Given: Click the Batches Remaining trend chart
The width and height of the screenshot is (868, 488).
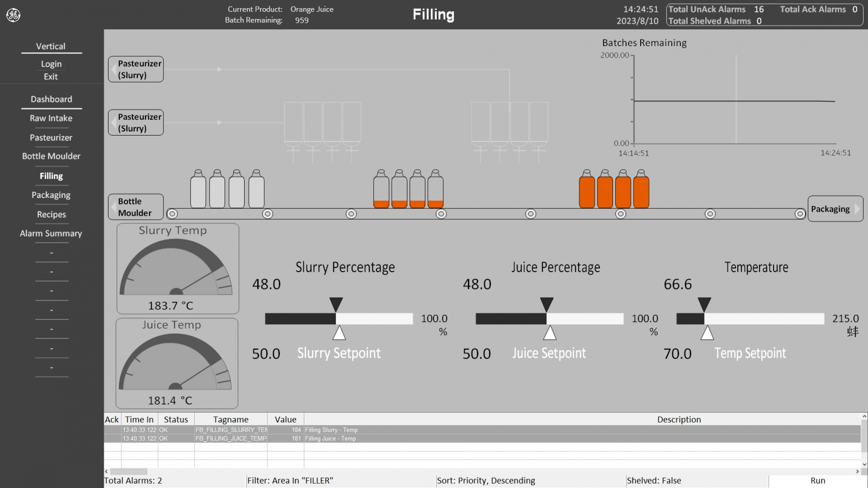Looking at the screenshot, I should 734,100.
